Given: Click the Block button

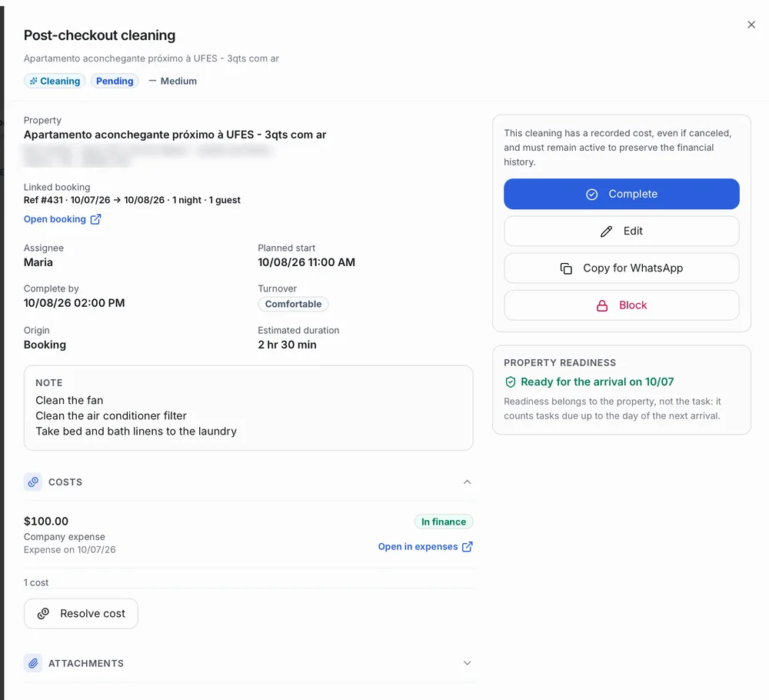Looking at the screenshot, I should tap(621, 305).
